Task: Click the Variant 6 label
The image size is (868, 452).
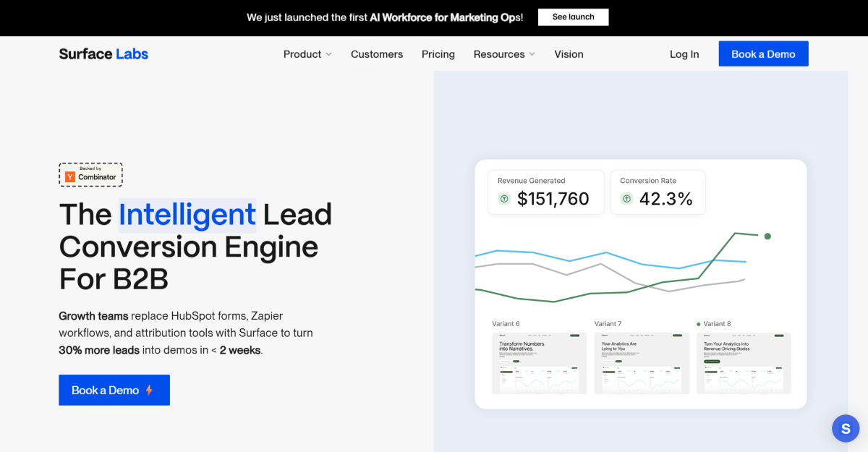Action: (x=506, y=324)
